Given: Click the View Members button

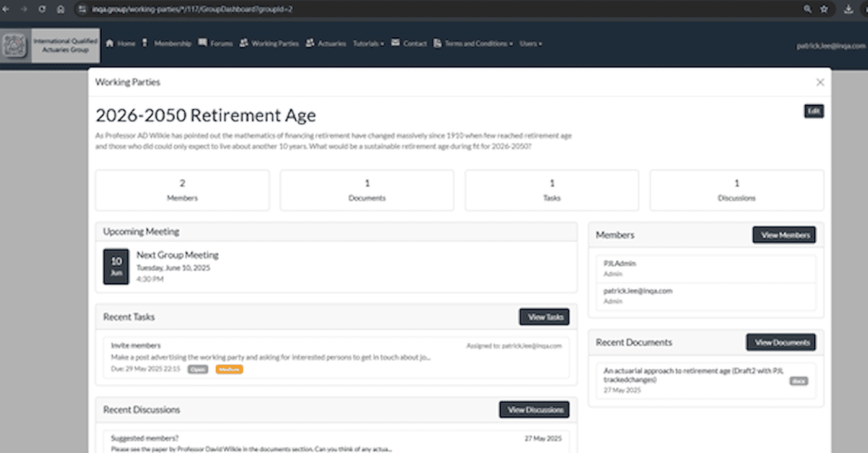Looking at the screenshot, I should coord(784,235).
